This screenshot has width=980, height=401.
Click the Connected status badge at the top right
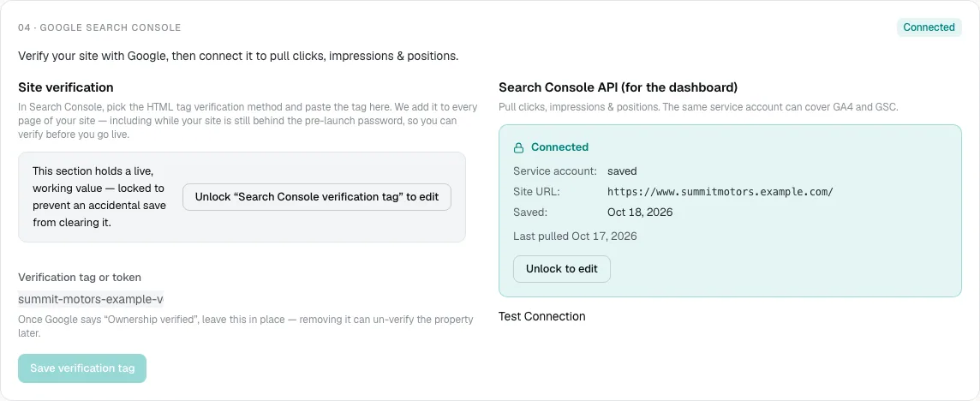929,27
